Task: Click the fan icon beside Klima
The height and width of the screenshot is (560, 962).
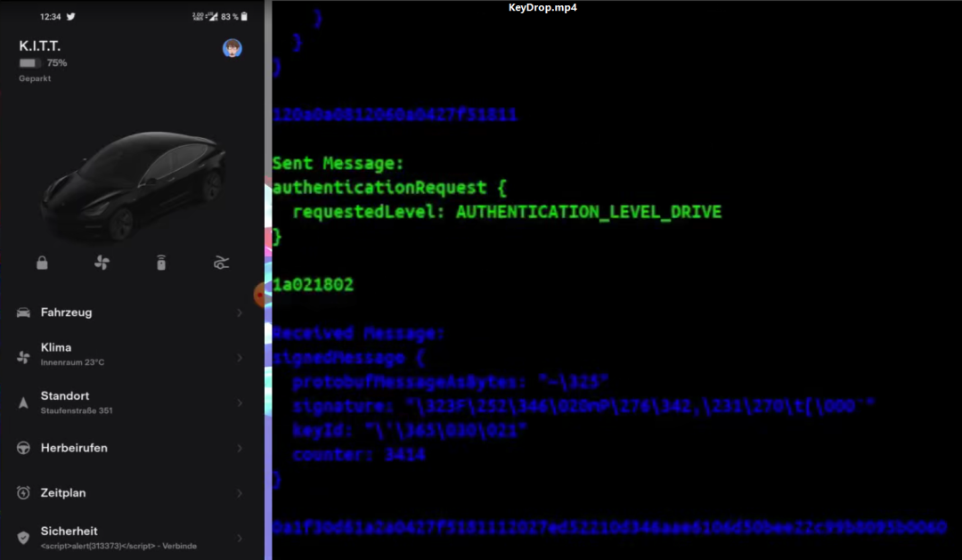Action: [23, 357]
